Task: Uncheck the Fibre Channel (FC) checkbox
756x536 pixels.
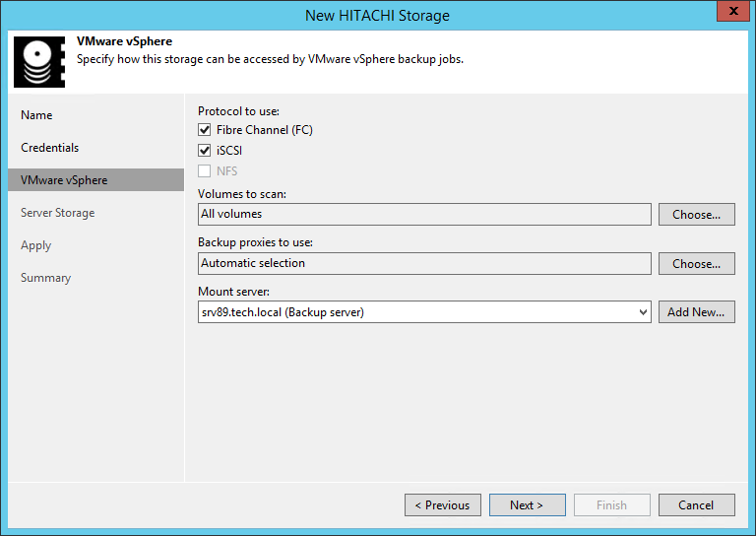Action: coord(205,130)
